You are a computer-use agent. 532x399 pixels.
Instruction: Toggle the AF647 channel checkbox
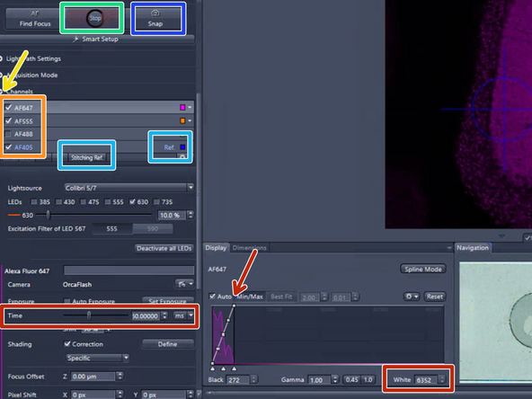[8, 108]
